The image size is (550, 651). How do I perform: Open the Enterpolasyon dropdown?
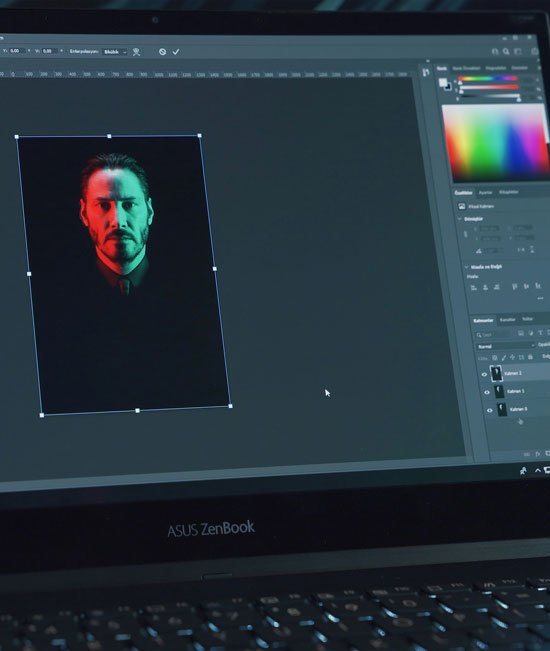115,52
